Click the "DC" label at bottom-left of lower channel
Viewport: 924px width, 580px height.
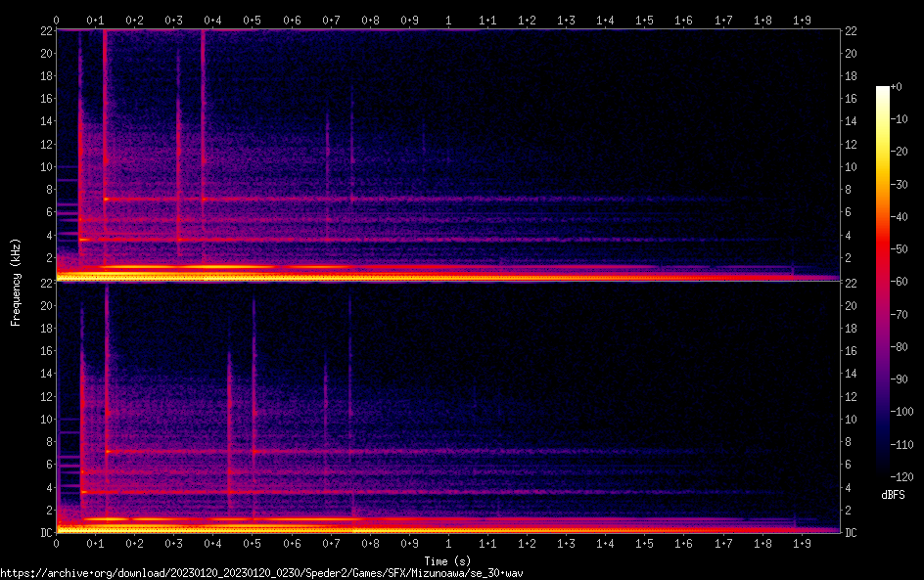pos(45,532)
